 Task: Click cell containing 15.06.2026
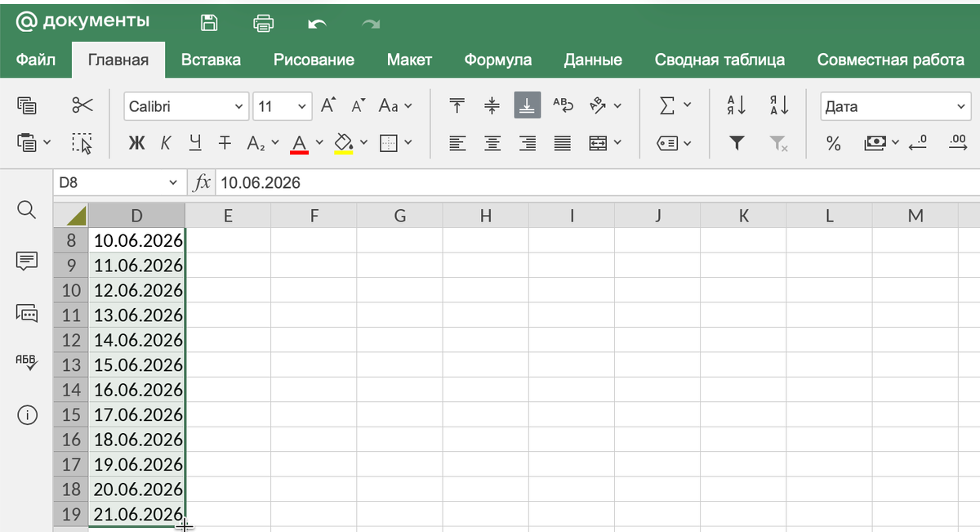tap(137, 365)
